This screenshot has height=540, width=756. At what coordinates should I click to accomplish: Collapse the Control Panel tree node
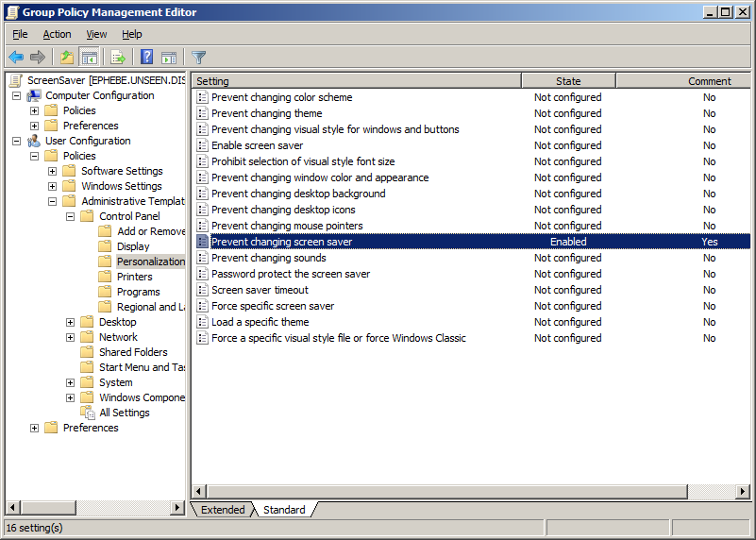point(71,216)
